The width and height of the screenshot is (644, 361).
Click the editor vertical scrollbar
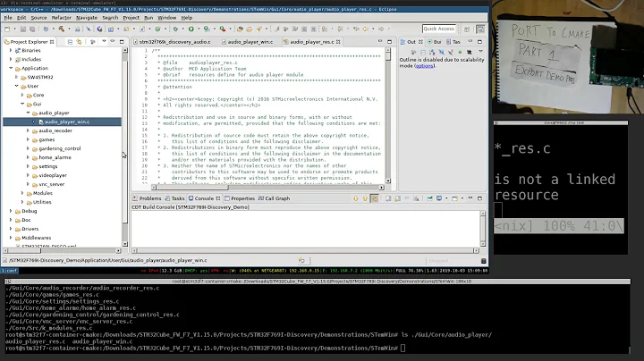pos(388,115)
